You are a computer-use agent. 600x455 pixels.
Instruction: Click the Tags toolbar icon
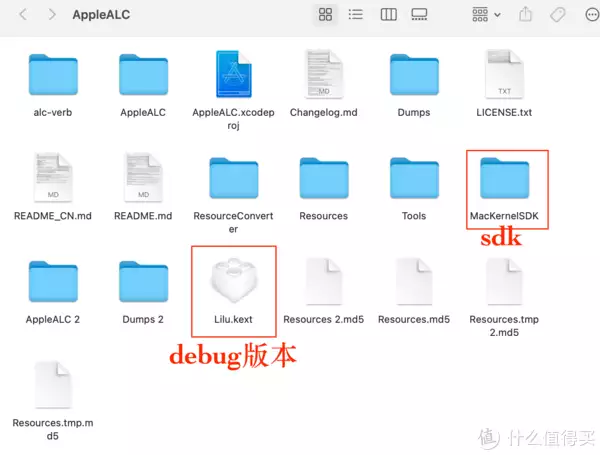click(558, 15)
